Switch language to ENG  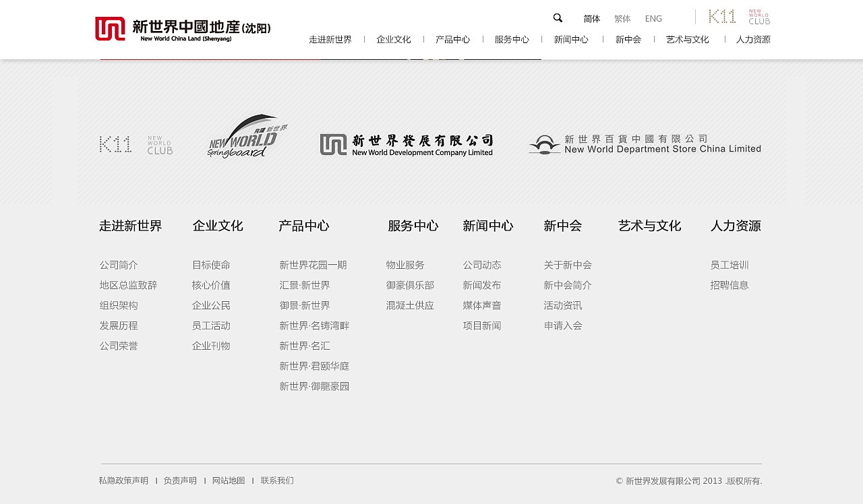(653, 18)
